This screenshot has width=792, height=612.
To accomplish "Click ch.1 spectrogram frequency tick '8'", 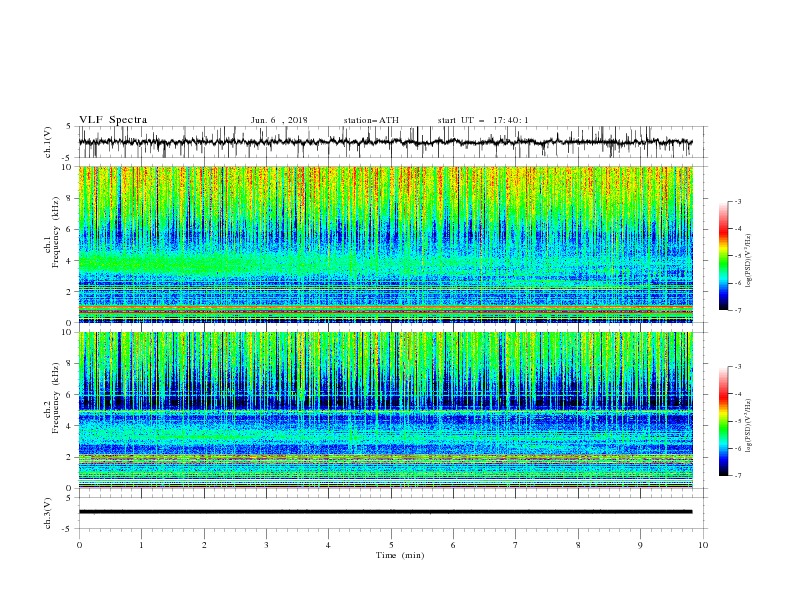I will point(70,198).
